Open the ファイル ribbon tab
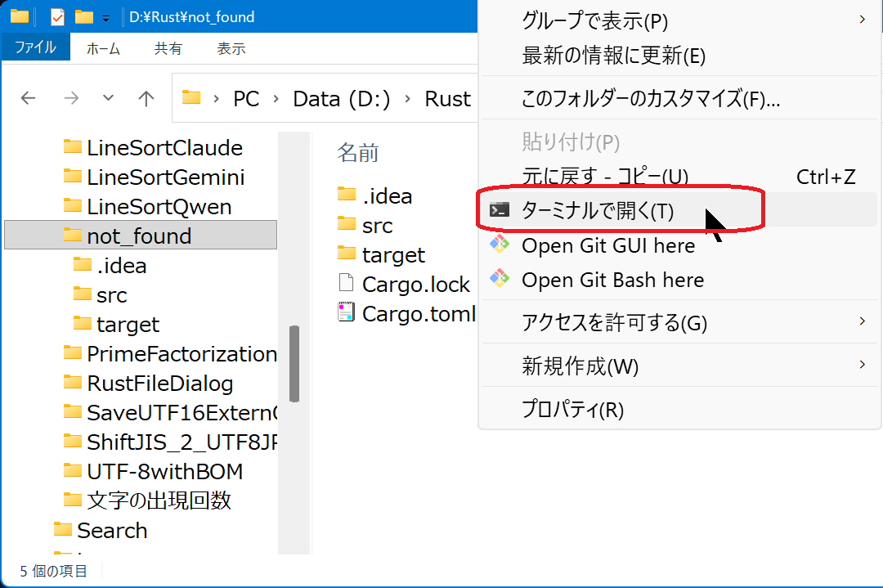883x588 pixels. tap(36, 48)
